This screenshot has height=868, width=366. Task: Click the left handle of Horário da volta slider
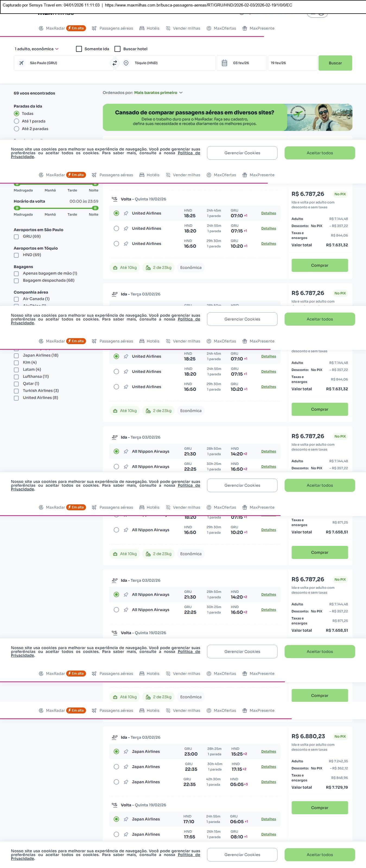point(17,208)
